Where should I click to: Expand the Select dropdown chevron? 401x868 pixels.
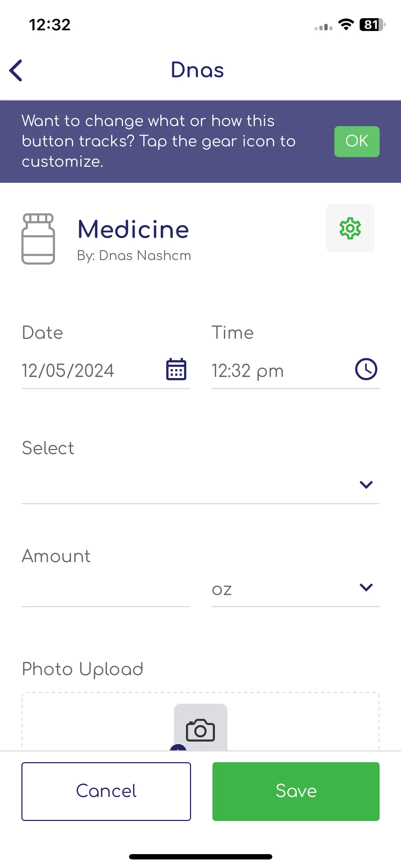point(366,485)
